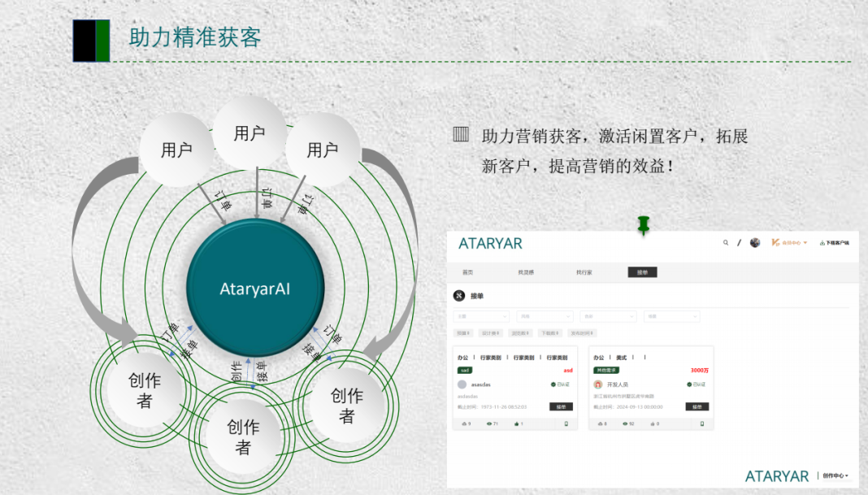
Task: Click 接单 button on 开发人员 card
Action: (x=697, y=407)
